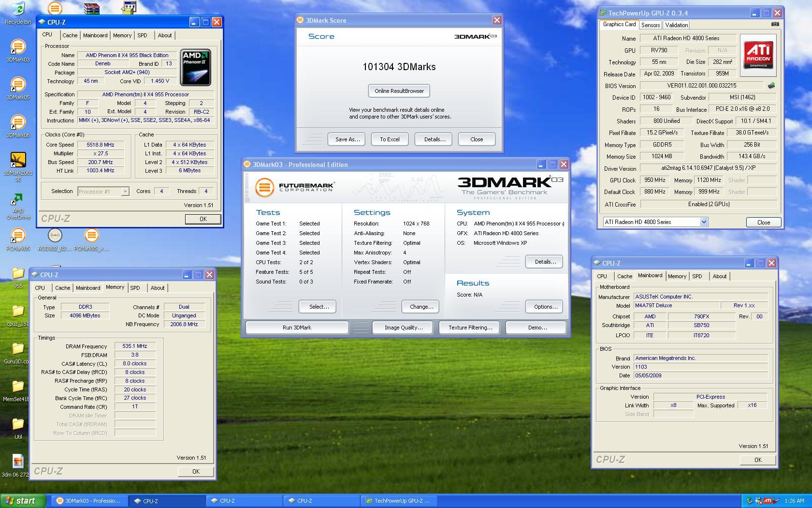Switch to the Cache tab in top CPU-Z window
The width and height of the screenshot is (812, 508).
tap(70, 35)
